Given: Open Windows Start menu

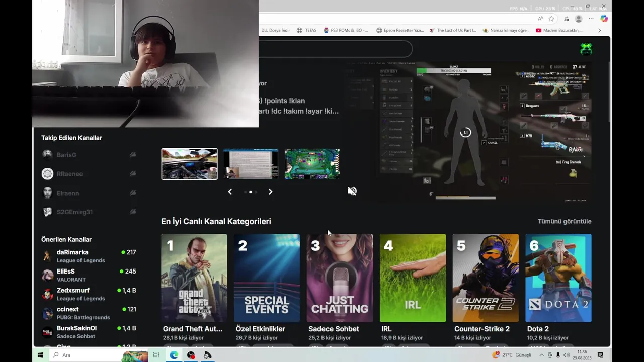Looking at the screenshot, I should pyautogui.click(x=40, y=355).
